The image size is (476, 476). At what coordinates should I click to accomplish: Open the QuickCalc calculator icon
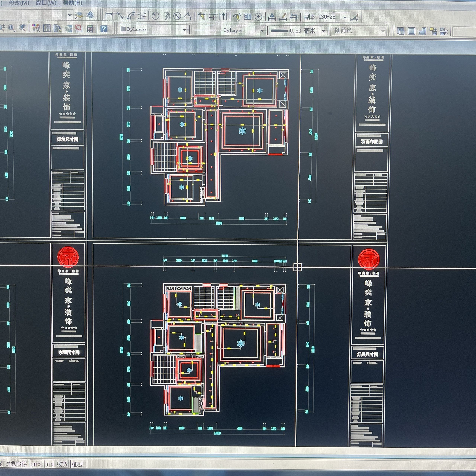point(90,29)
